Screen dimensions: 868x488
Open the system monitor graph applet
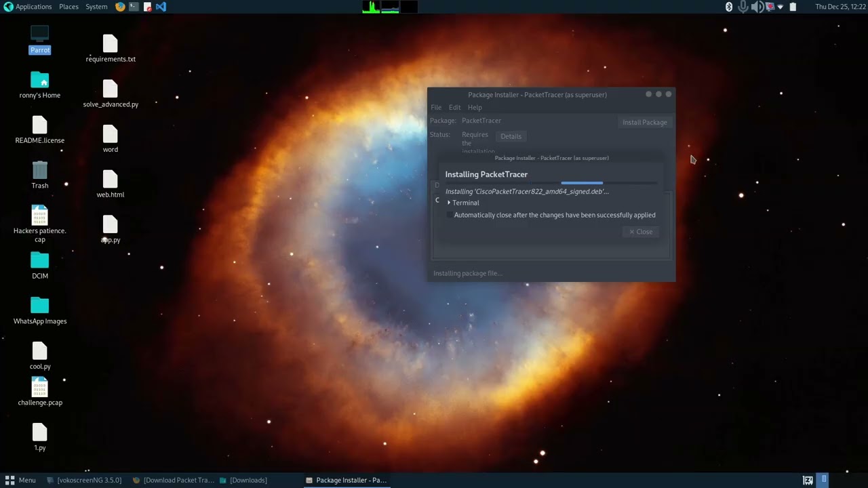pos(390,7)
